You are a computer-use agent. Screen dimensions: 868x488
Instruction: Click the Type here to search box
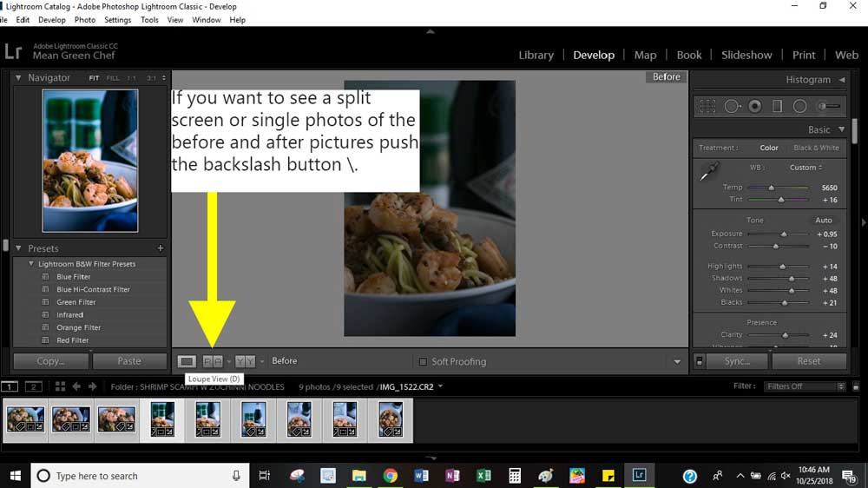tap(140, 476)
